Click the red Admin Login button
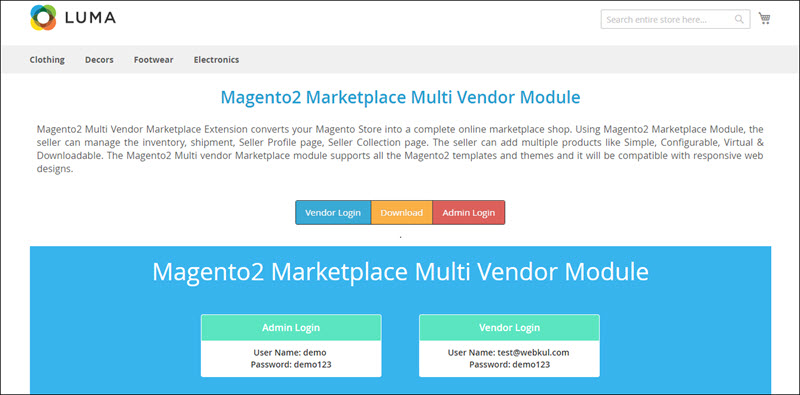 [x=468, y=212]
